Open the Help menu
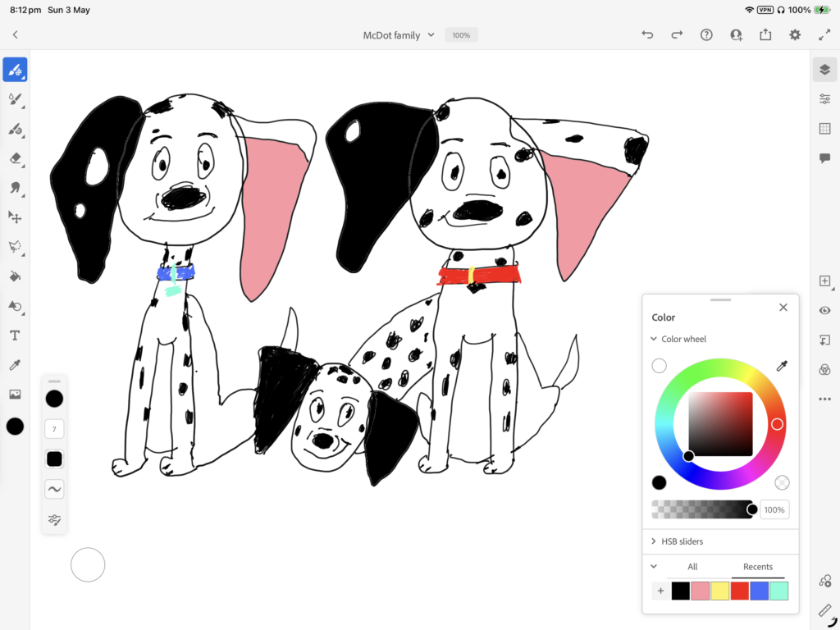840x630 pixels. click(x=706, y=34)
